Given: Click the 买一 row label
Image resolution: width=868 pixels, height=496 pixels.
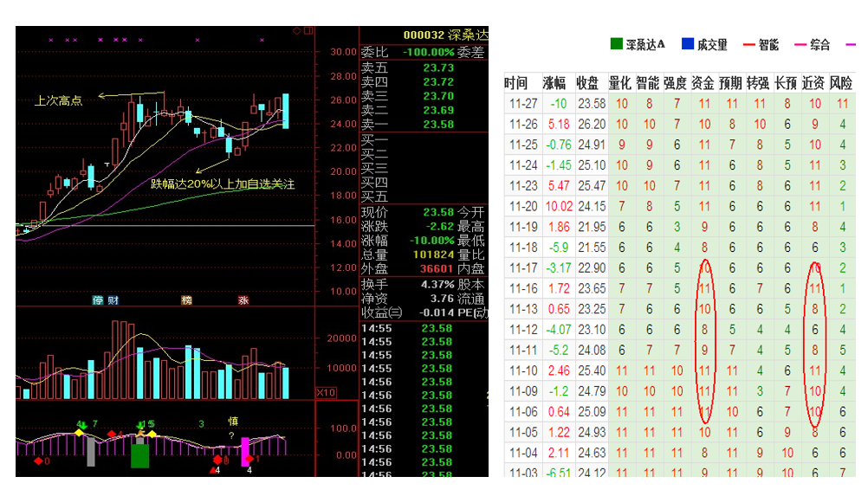Looking at the screenshot, I should pyautogui.click(x=375, y=140).
